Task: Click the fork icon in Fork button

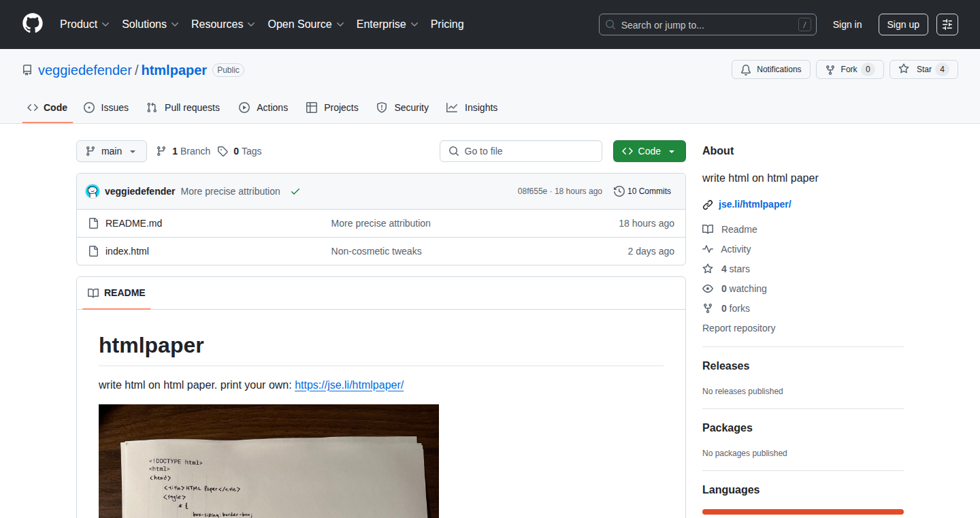Action: (830, 69)
